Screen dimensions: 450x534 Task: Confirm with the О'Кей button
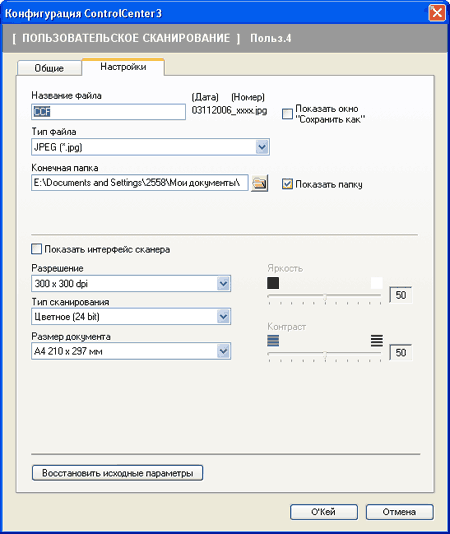pos(324,512)
